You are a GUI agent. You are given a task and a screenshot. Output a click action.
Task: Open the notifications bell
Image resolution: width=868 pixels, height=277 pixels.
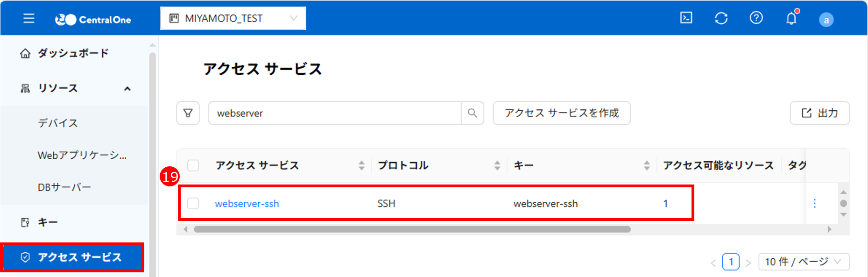tap(791, 19)
